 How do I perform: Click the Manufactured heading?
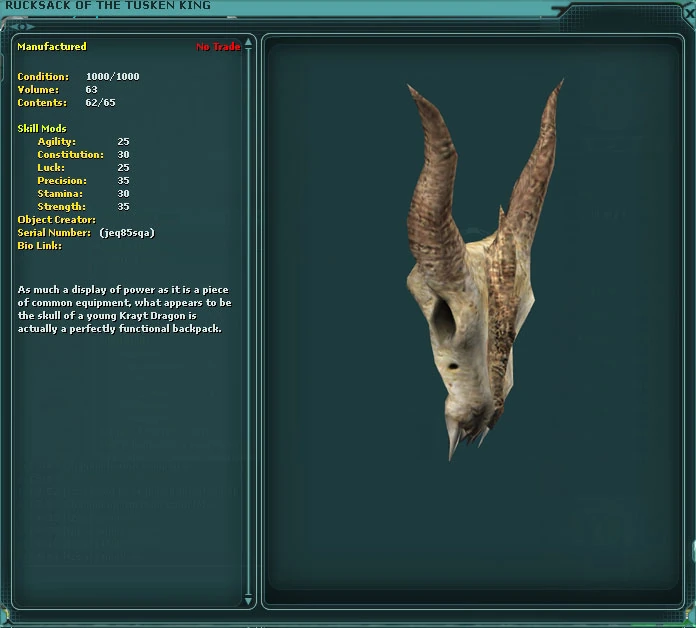tap(52, 47)
